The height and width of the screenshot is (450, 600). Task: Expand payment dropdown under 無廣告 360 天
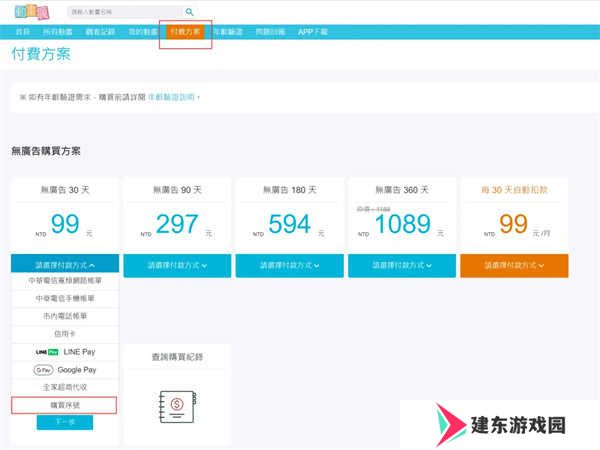[x=402, y=265]
